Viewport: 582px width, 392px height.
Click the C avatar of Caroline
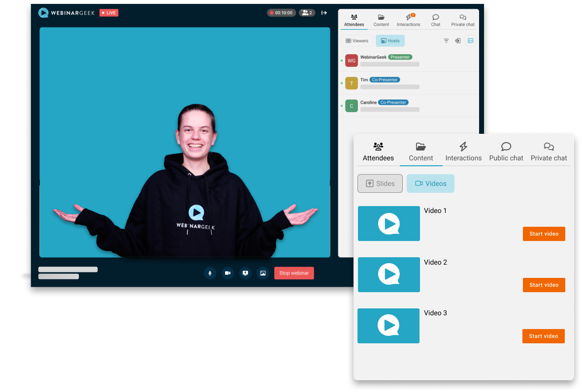click(352, 106)
